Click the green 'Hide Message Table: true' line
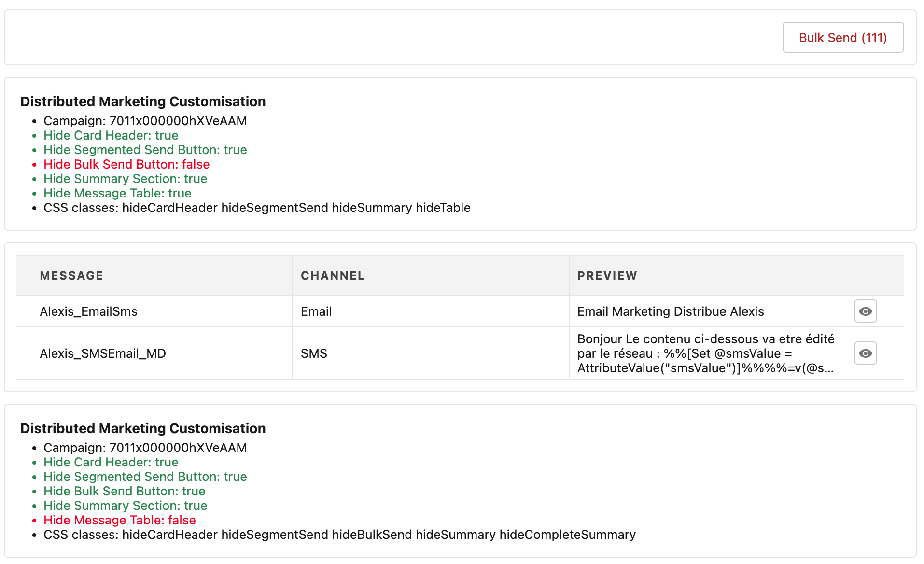The image size is (924, 564). coord(117,193)
